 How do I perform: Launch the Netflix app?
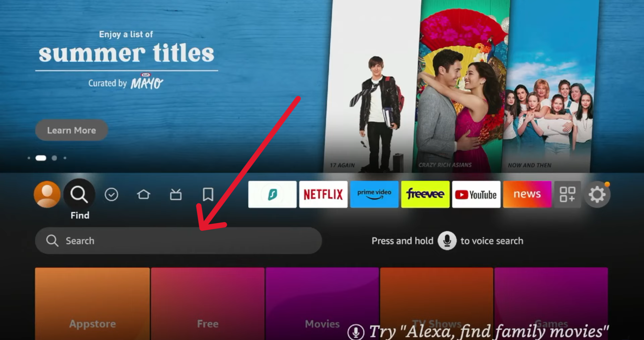pos(323,194)
